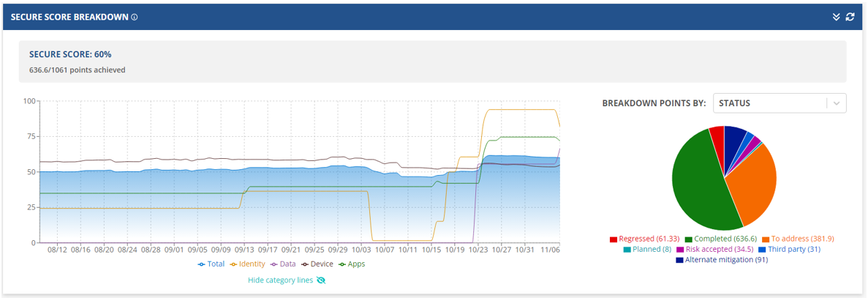Toggle the Device series in chart legend
This screenshot has height=298, width=868.
click(317, 264)
